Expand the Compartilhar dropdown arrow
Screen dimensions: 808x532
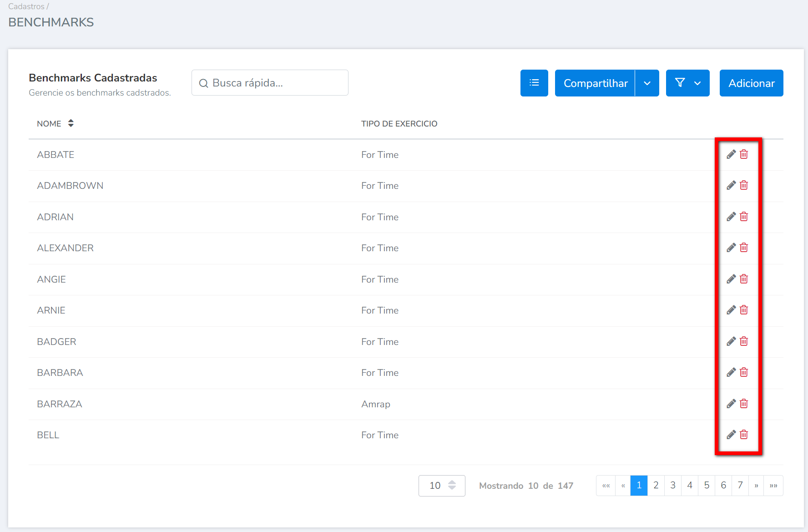pyautogui.click(x=647, y=83)
